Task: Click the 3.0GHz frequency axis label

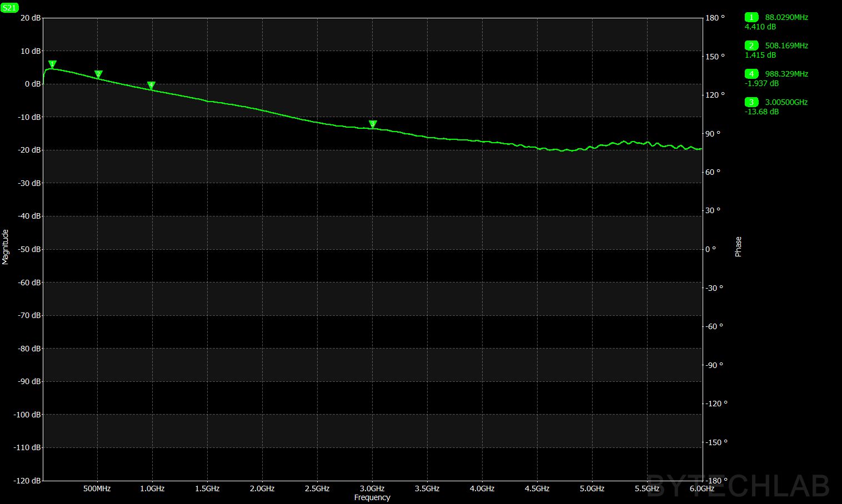Action: [372, 488]
